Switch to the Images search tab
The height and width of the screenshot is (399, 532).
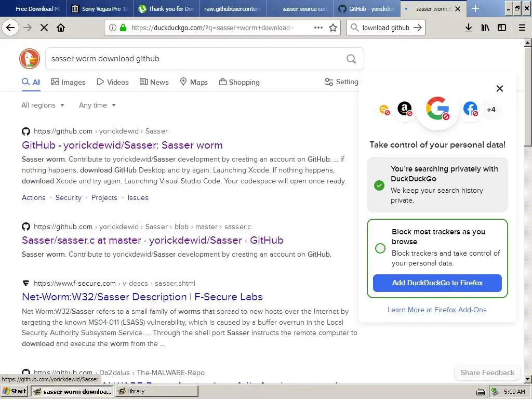pyautogui.click(x=68, y=82)
